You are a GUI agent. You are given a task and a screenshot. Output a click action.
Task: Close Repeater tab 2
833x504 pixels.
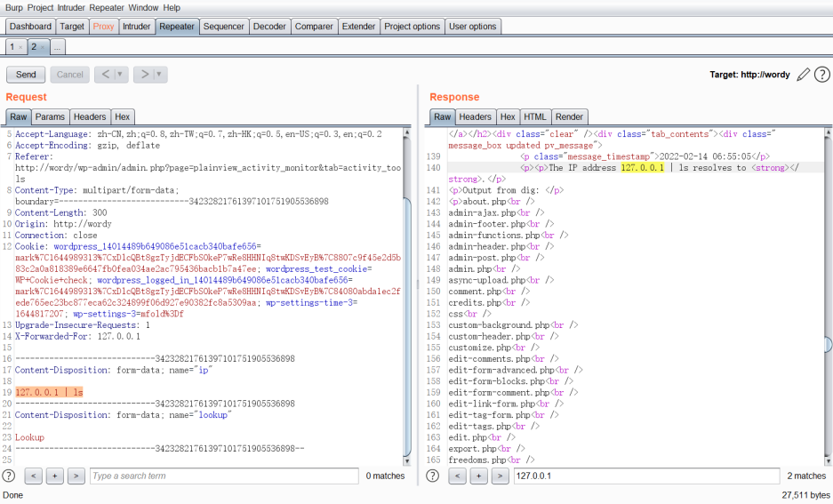(43, 47)
